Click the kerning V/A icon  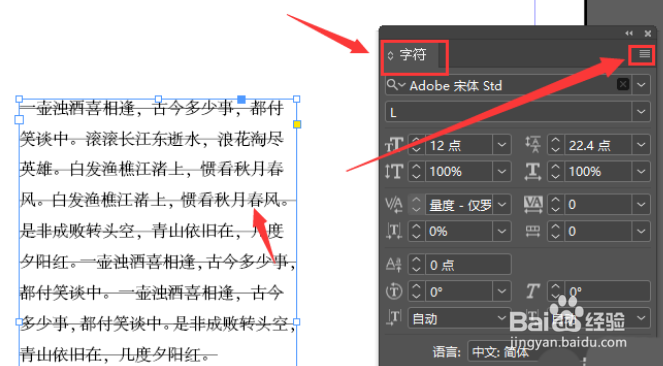point(394,205)
